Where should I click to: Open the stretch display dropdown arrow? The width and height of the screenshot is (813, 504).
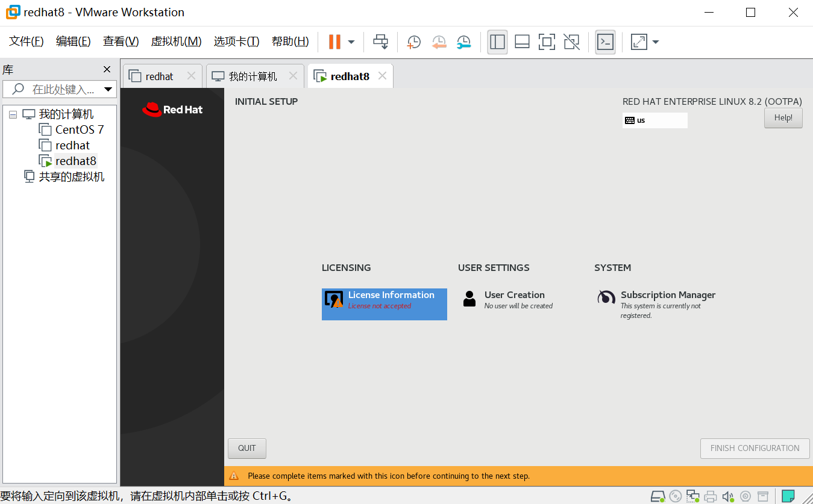tap(656, 42)
